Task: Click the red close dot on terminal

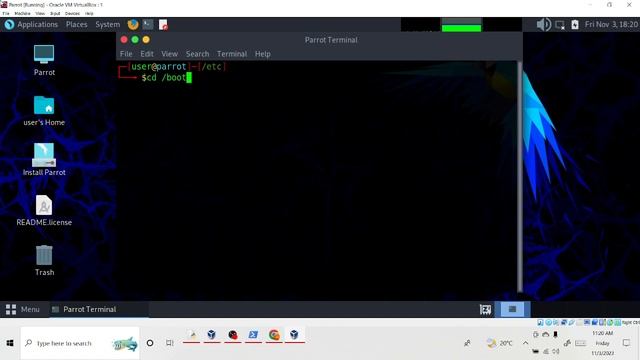Action: (x=124, y=40)
